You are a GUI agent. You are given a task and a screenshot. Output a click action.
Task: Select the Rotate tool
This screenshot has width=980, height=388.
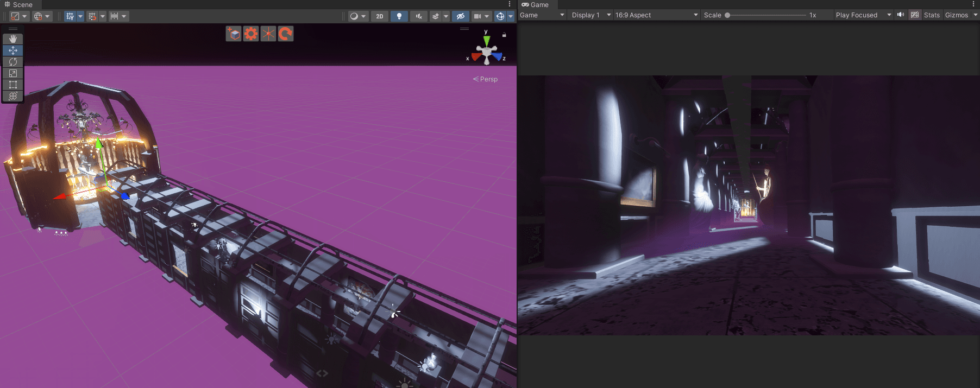[x=13, y=62]
